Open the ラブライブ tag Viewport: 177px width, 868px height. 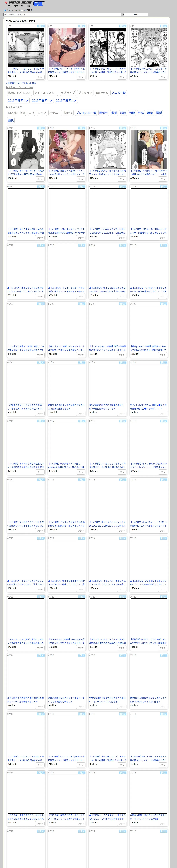pos(68,93)
